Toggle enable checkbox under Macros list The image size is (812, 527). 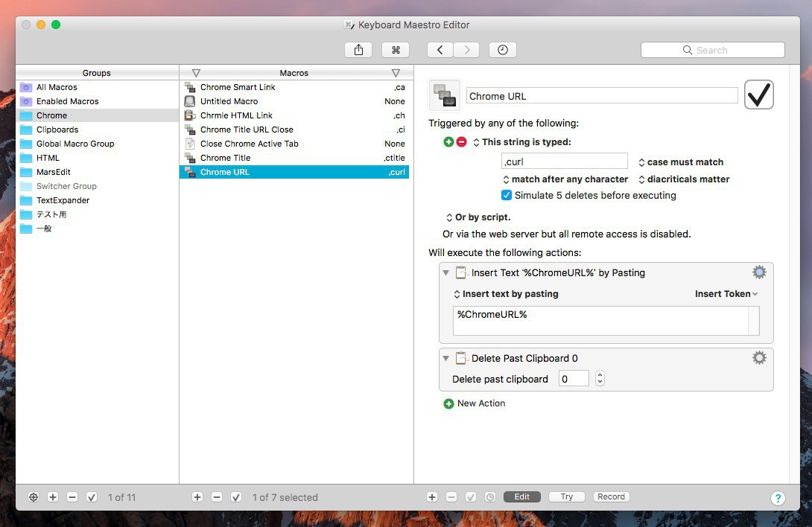(x=236, y=497)
